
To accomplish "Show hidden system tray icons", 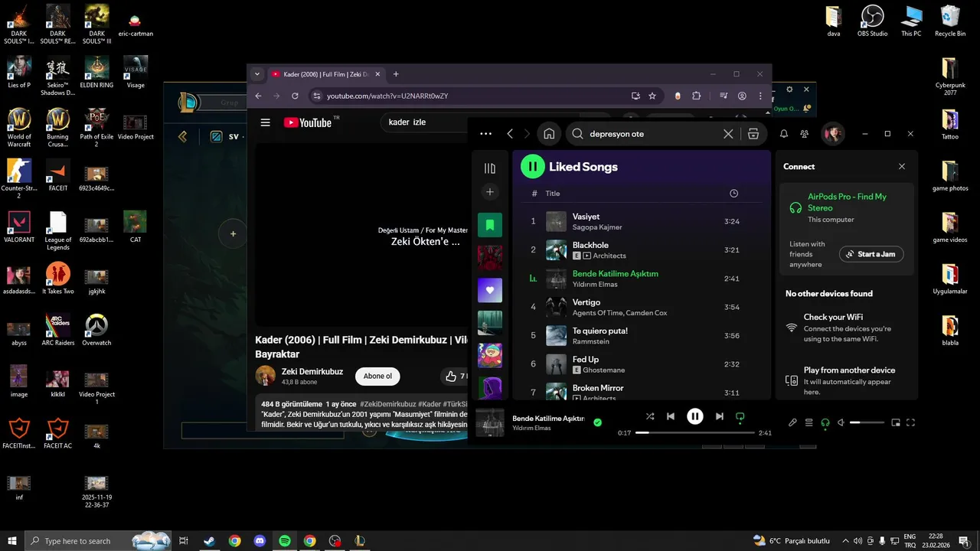I will click(x=847, y=541).
